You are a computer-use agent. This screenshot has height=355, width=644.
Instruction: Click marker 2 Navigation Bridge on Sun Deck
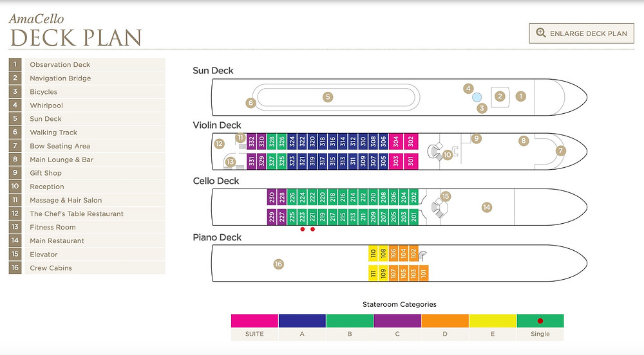[x=500, y=96]
